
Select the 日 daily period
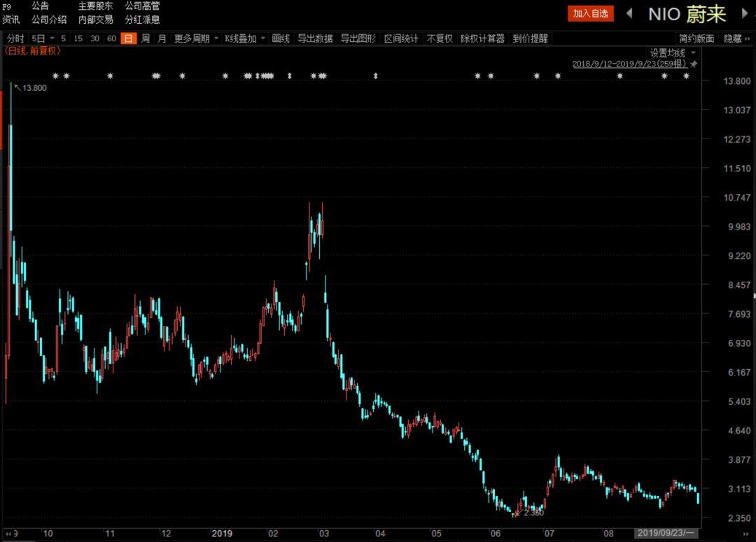[129, 38]
